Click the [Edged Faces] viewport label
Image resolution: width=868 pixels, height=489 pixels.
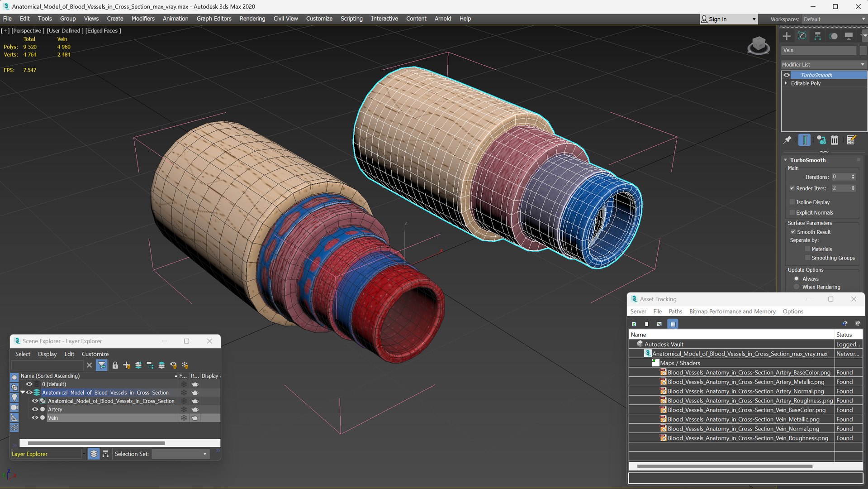click(x=103, y=31)
